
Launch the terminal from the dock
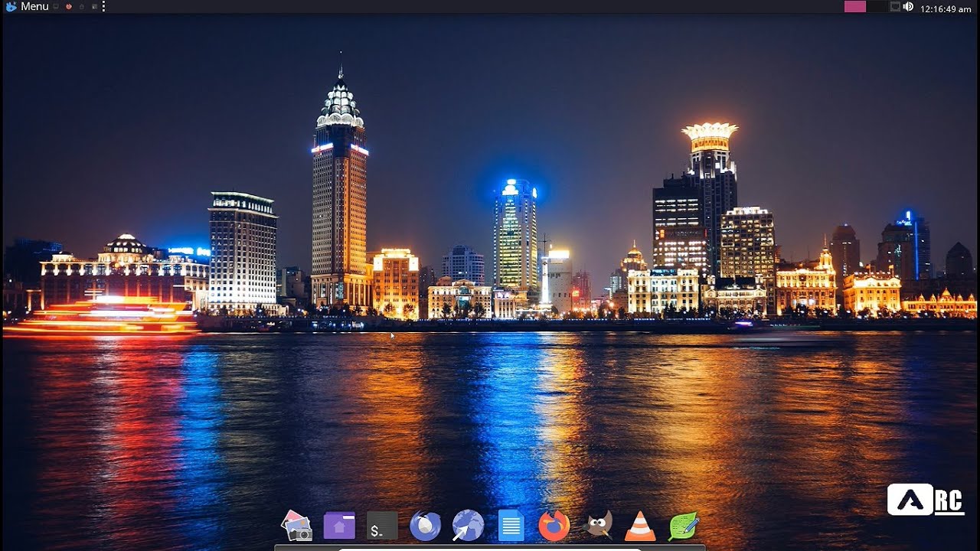point(382,526)
